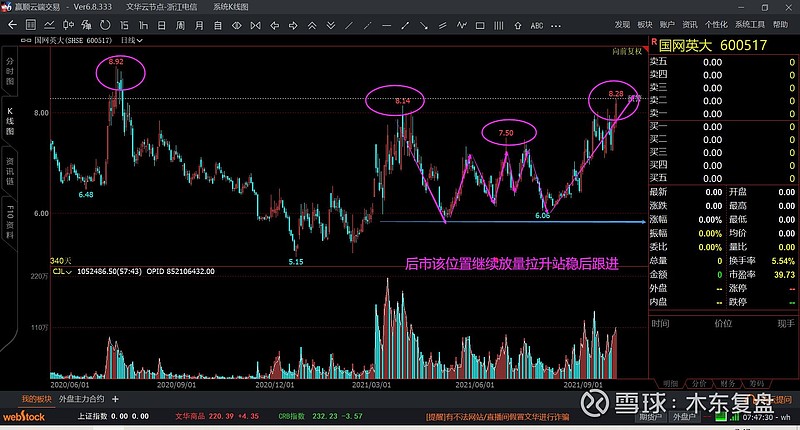Click the 国网英大 600517 stock title
Screen dimensions: 800x430
point(713,45)
